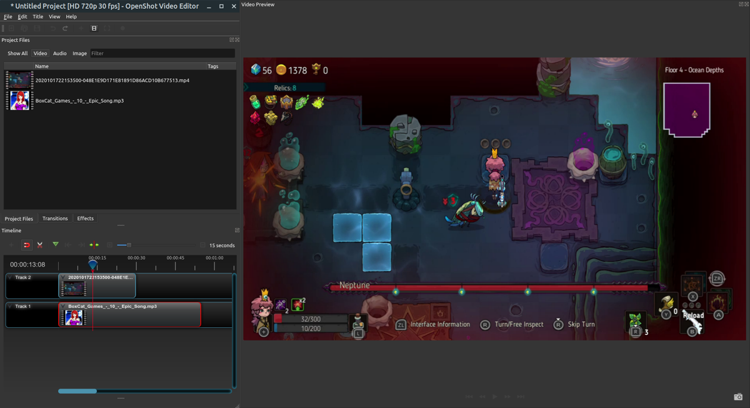Float the Timeline panel

[x=237, y=231]
